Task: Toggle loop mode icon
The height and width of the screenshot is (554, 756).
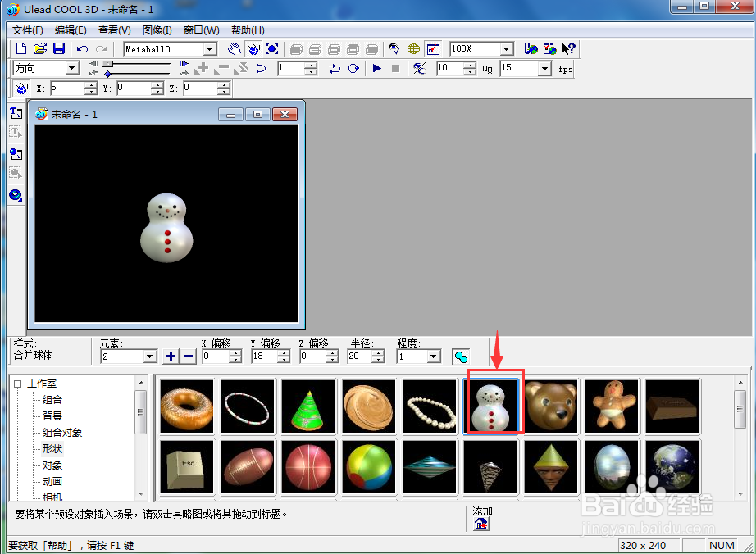Action: click(353, 68)
